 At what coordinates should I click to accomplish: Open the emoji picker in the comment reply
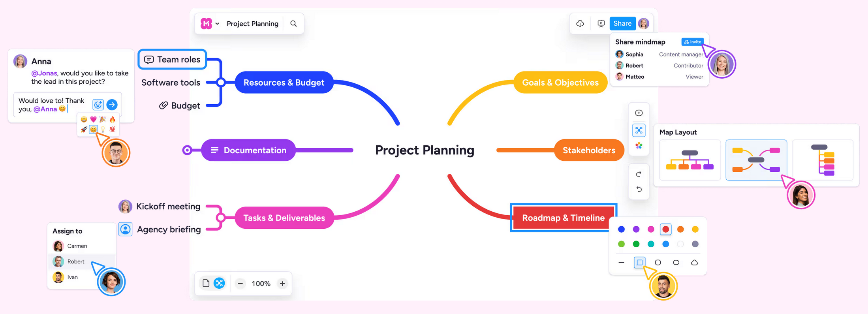[98, 104]
